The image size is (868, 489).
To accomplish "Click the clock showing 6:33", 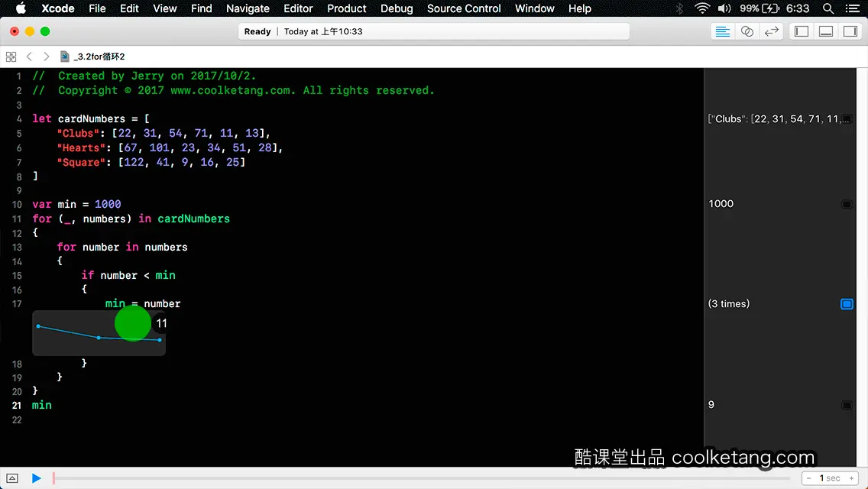I will click(798, 8).
